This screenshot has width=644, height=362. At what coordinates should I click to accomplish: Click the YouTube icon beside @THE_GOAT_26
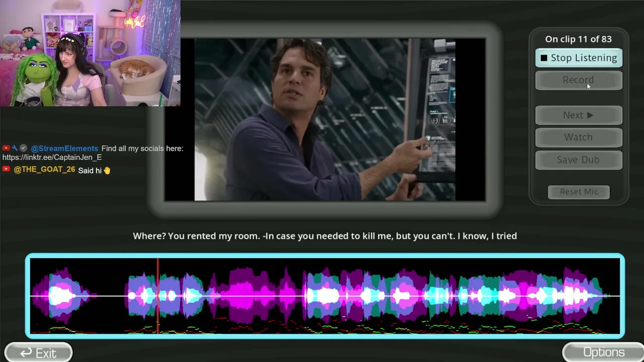pos(6,169)
